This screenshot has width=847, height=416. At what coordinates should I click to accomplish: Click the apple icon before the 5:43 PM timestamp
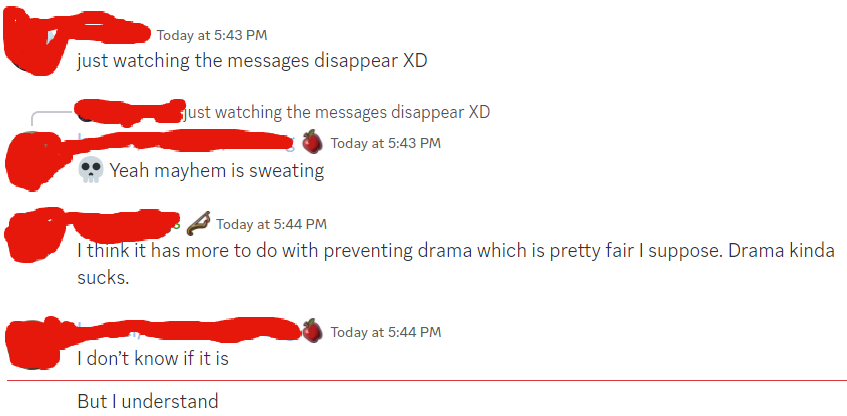click(x=312, y=143)
